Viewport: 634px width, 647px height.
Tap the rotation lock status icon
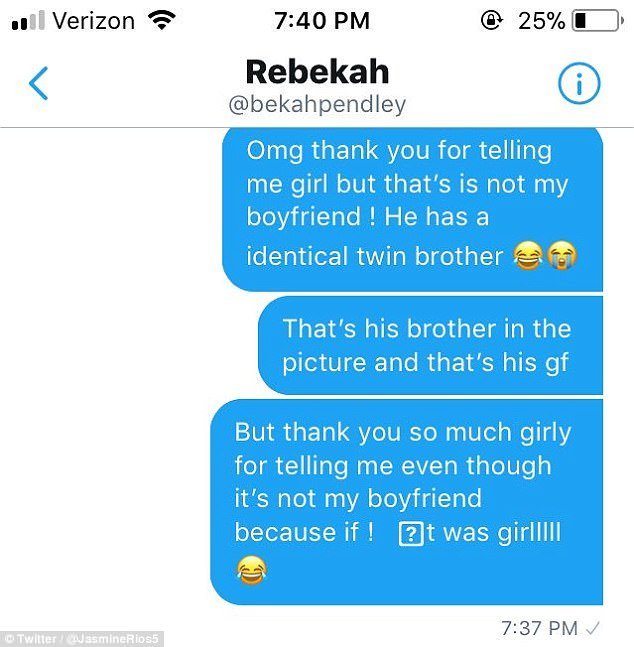[492, 20]
